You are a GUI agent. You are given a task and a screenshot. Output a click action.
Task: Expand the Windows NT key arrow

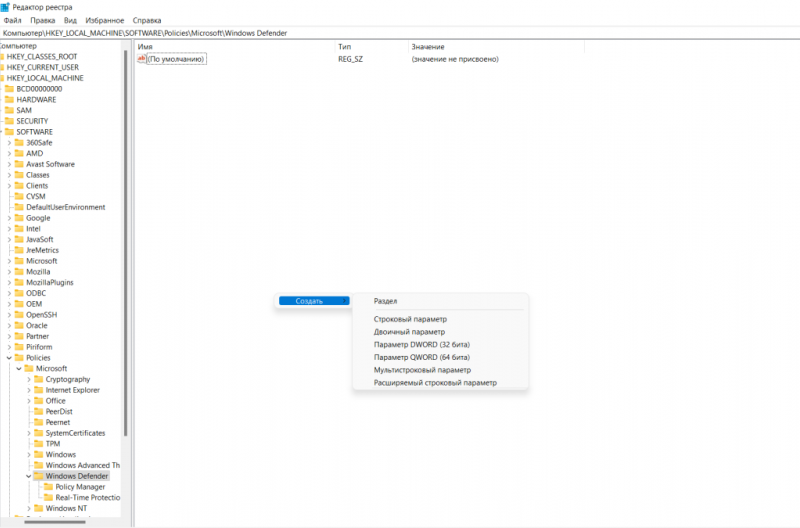coord(28,509)
